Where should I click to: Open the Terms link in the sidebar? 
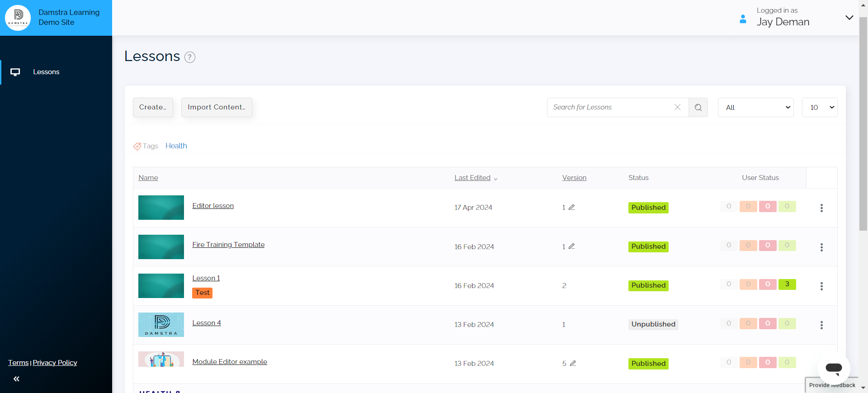19,363
